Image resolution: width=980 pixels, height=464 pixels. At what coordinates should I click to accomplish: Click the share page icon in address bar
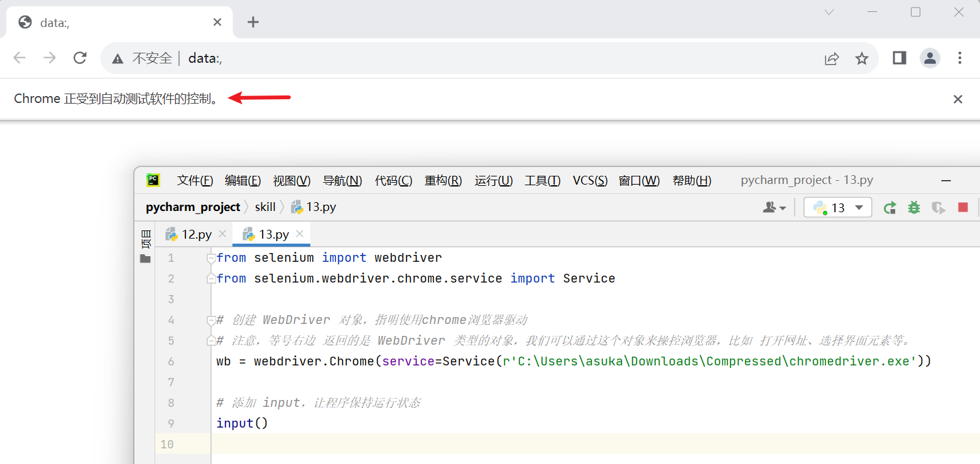(x=832, y=58)
